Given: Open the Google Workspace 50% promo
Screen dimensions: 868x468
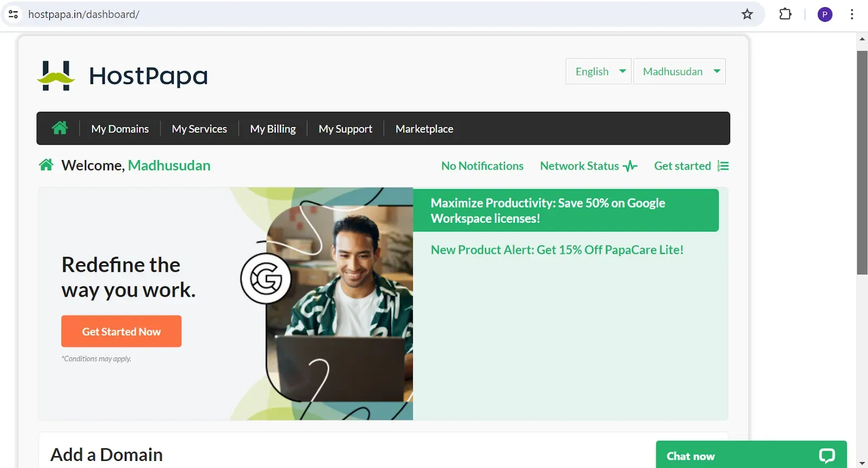Looking at the screenshot, I should pos(566,210).
